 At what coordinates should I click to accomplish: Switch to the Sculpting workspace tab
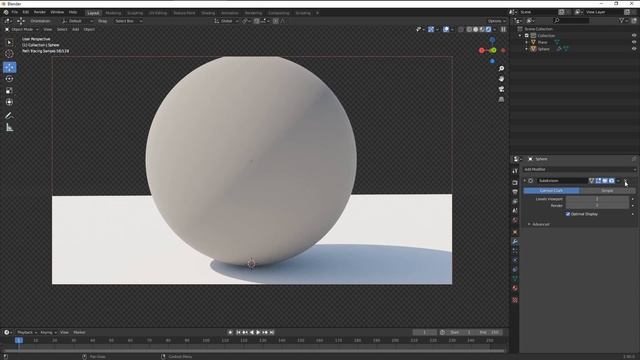click(x=135, y=13)
